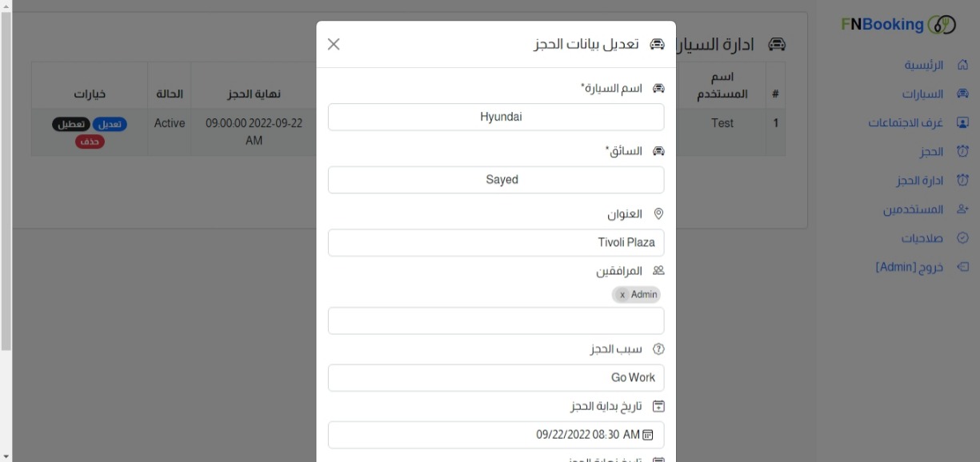Click the FNBooking logo icon
980x462 pixels.
coord(942,25)
